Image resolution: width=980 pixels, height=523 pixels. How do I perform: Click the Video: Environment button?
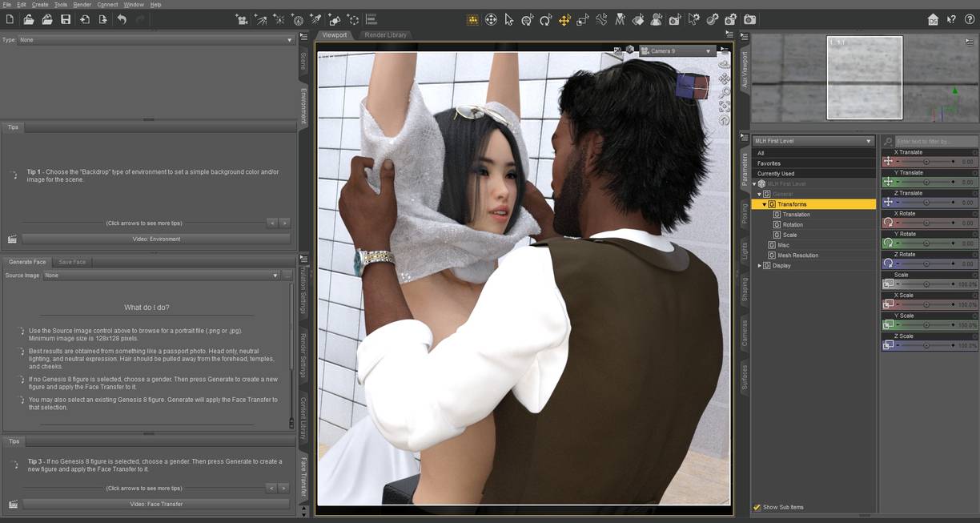pos(156,239)
